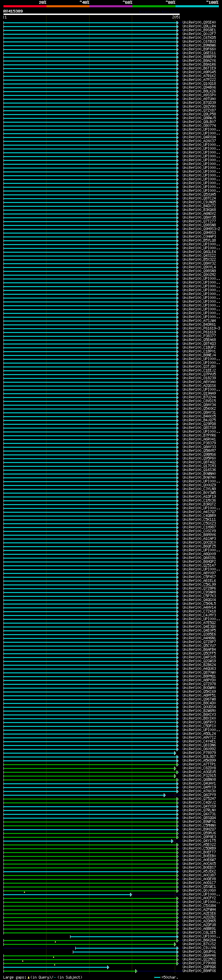
Task: Select the UniRef100_P38379 label
Action: [199, 443]
